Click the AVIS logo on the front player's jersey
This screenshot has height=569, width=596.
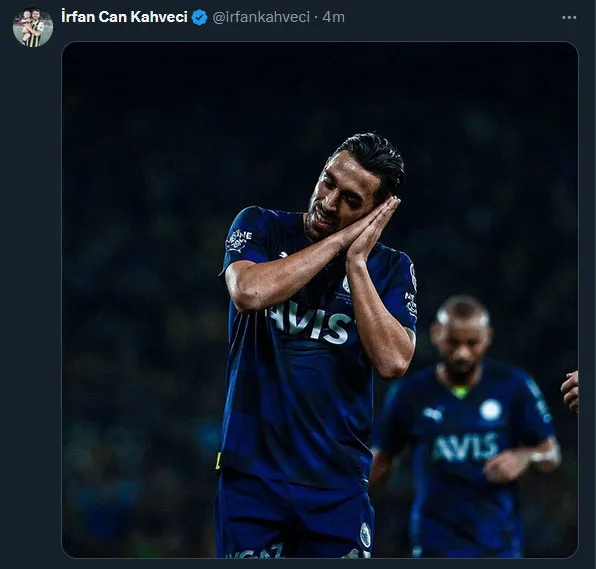309,322
